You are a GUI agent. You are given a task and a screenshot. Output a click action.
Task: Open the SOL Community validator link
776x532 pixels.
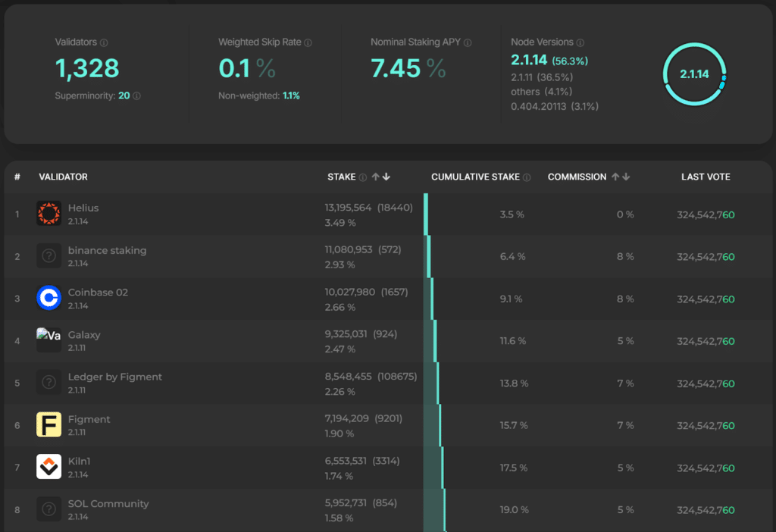coord(108,504)
